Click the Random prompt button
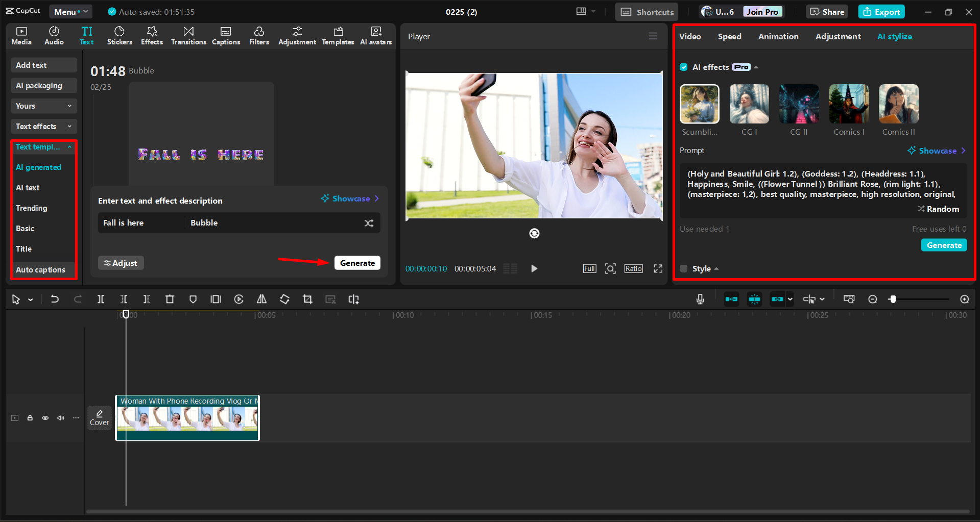980x522 pixels. click(x=938, y=209)
